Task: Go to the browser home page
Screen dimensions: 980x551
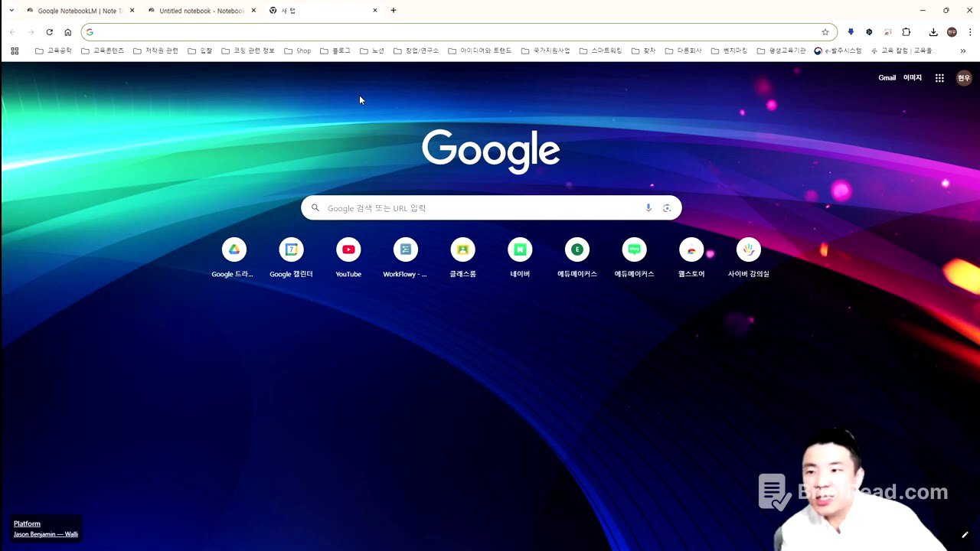Action: click(68, 32)
